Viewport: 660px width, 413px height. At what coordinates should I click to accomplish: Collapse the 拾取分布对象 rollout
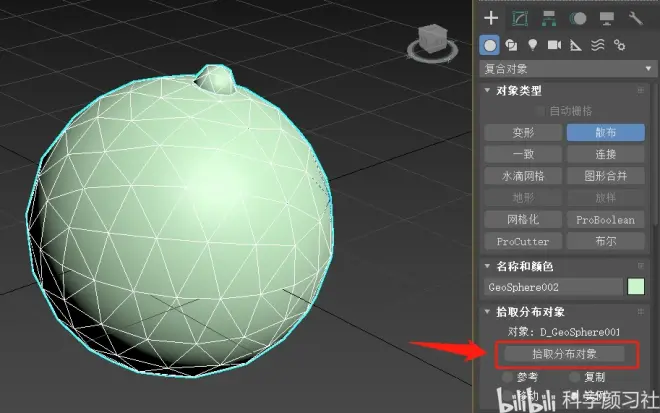point(487,312)
